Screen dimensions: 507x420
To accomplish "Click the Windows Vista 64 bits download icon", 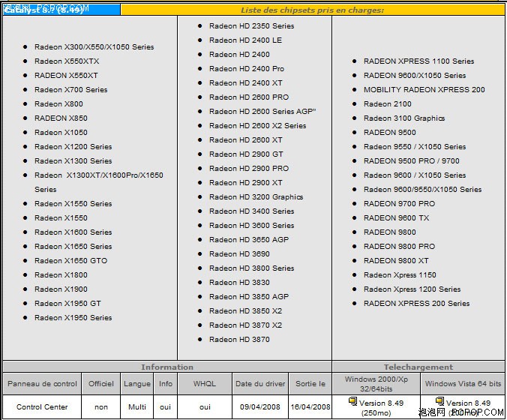I will click(439, 401).
